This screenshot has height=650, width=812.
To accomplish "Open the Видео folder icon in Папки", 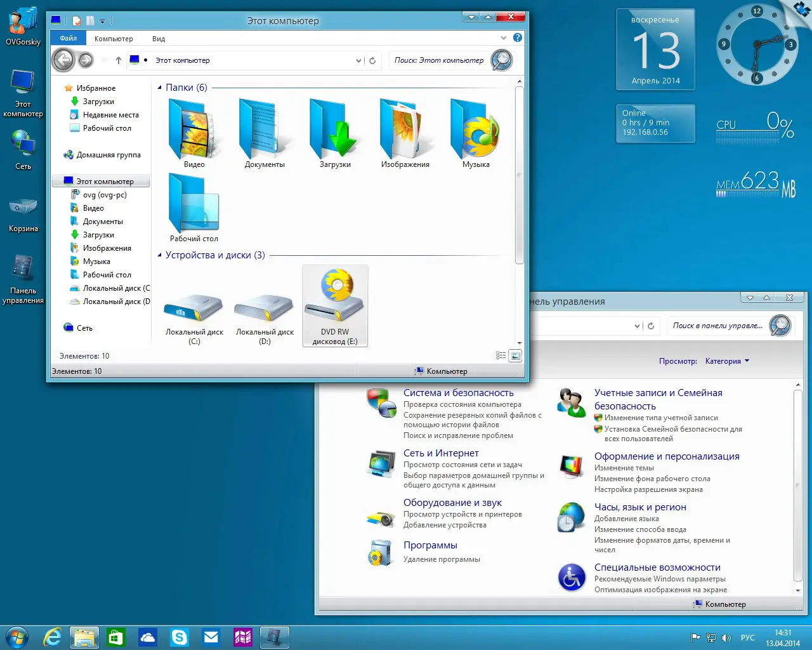I will pyautogui.click(x=194, y=129).
